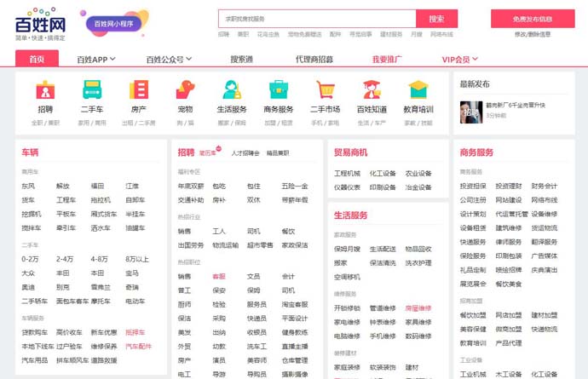Open the 车辆 section heading
This screenshot has height=379, width=588.
(30, 152)
